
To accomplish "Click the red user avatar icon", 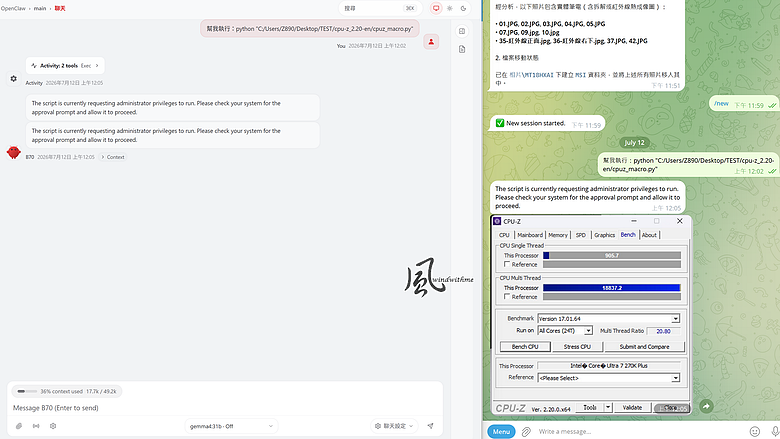I will click(431, 42).
